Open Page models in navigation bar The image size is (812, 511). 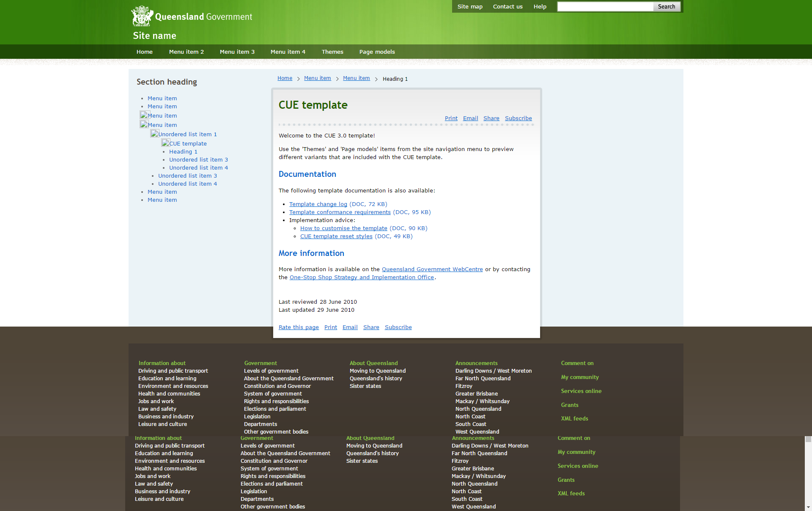tap(377, 52)
